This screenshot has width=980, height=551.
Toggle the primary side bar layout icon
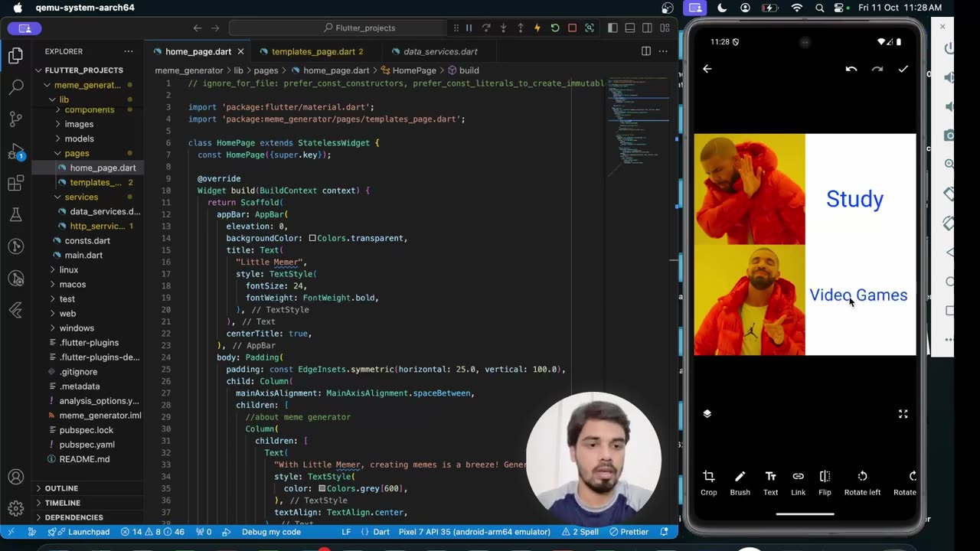612,28
